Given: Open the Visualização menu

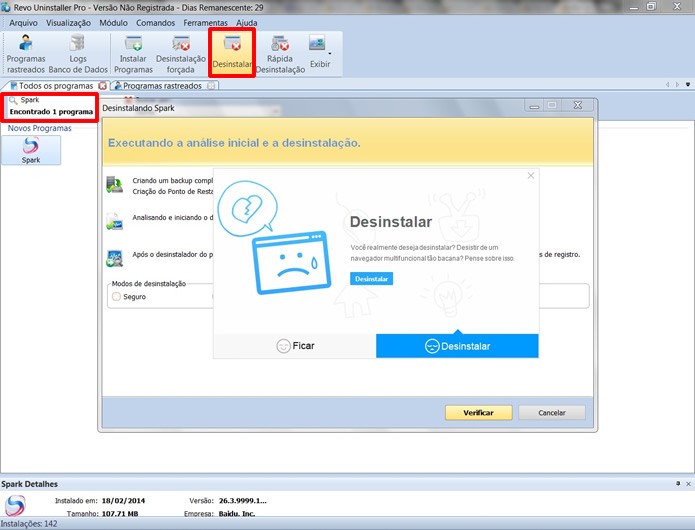Looking at the screenshot, I should (x=68, y=23).
